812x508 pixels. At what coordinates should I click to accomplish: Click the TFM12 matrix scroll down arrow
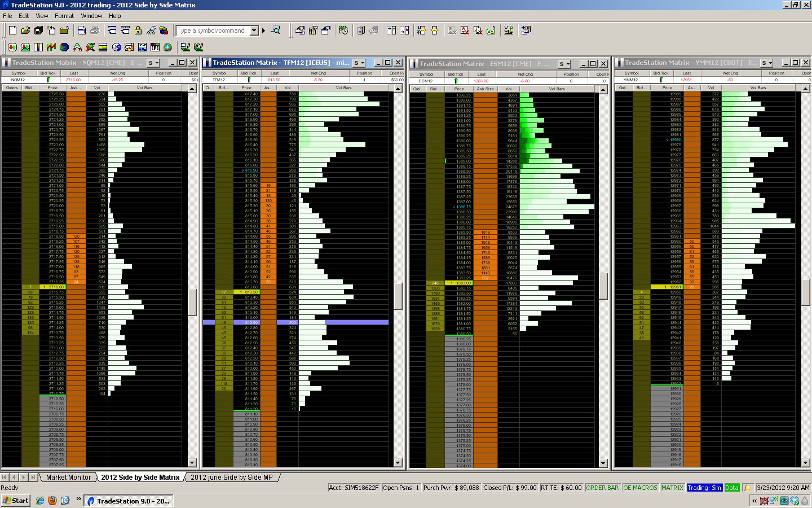pos(398,463)
